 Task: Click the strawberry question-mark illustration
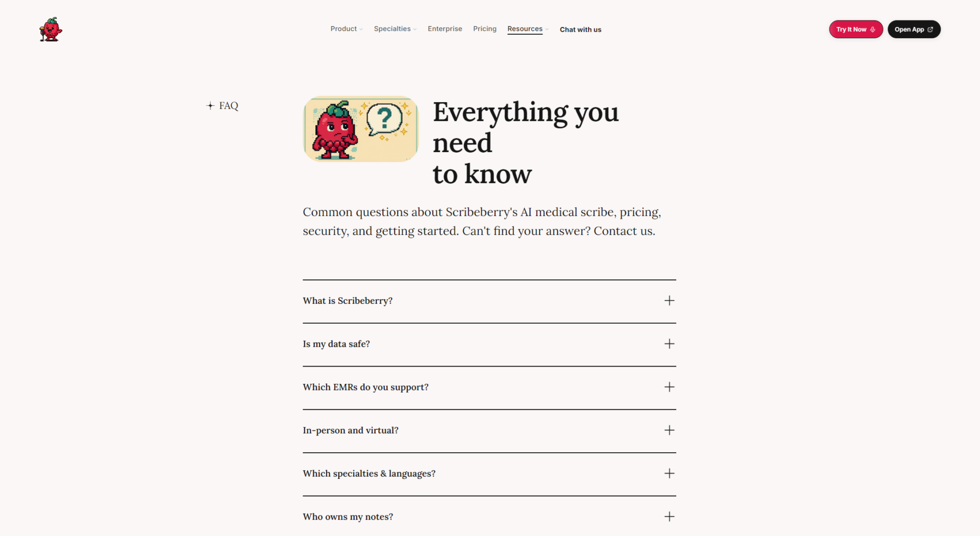point(361,129)
